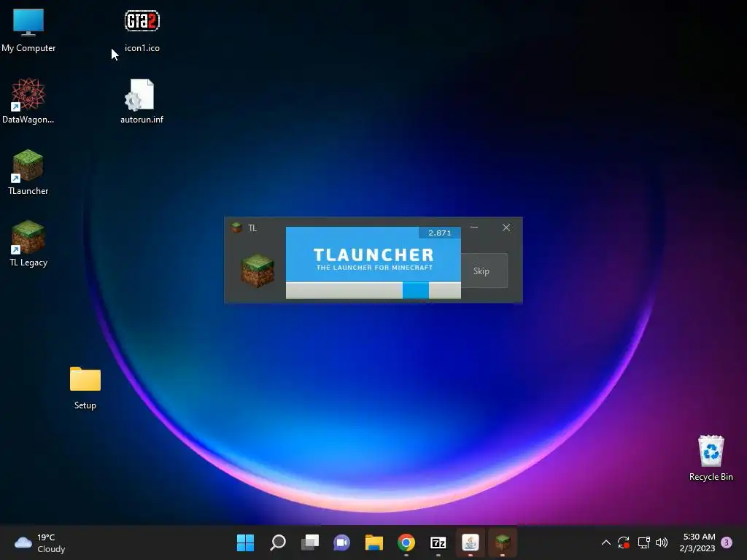Image resolution: width=747 pixels, height=560 pixels.
Task: Click the loading progress bar
Action: 373,290
